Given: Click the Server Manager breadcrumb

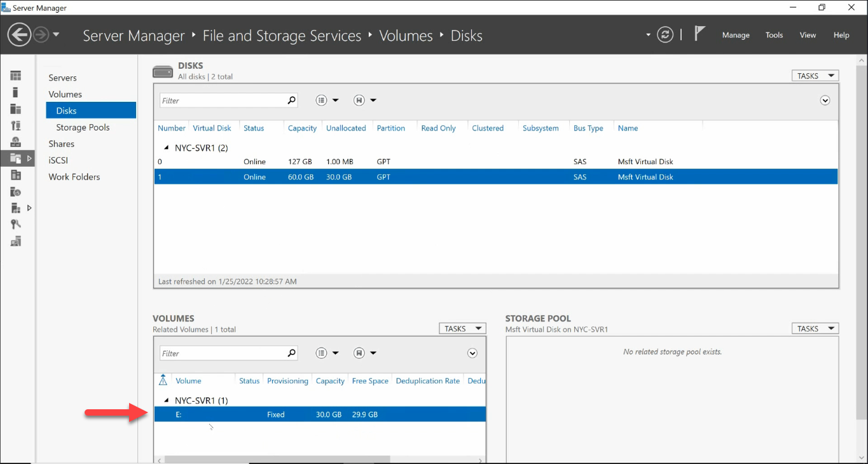Looking at the screenshot, I should click(x=134, y=36).
